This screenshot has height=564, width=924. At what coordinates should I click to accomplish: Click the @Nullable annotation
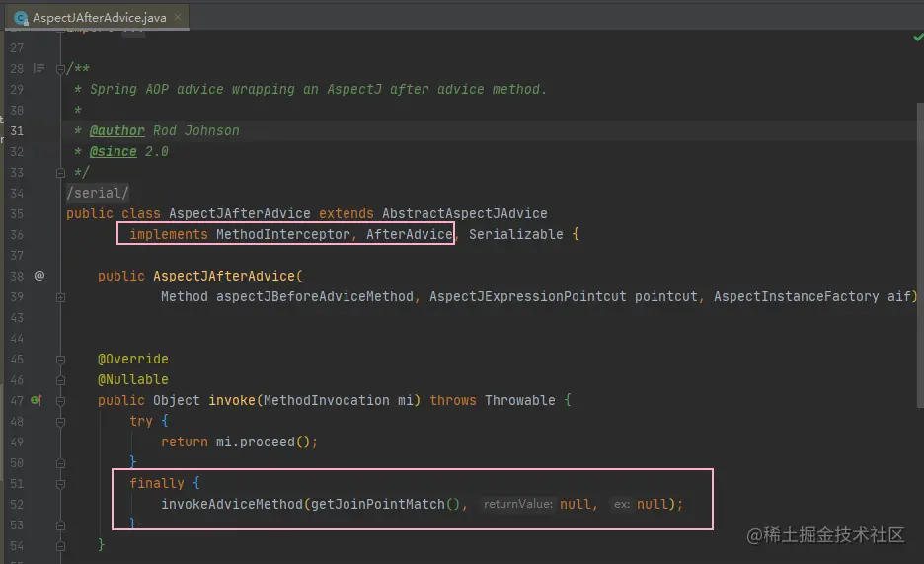point(132,379)
